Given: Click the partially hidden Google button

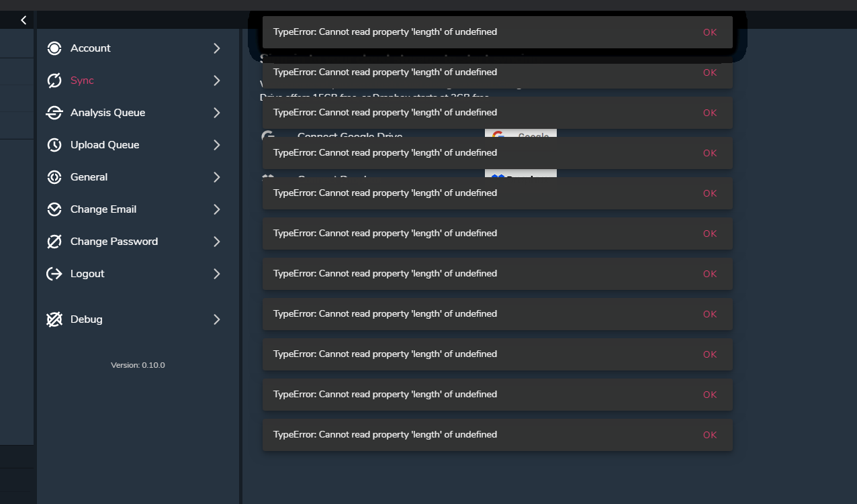Looking at the screenshot, I should (521, 133).
